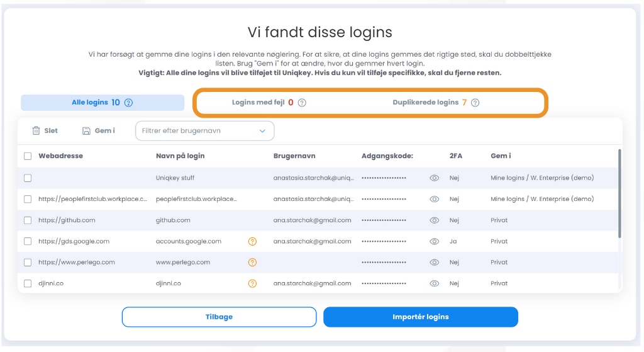
Task: Show password for github.com row
Action: [434, 220]
